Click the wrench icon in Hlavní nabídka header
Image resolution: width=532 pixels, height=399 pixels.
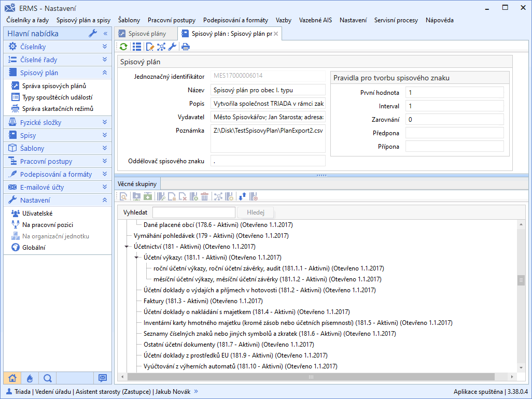tap(93, 34)
